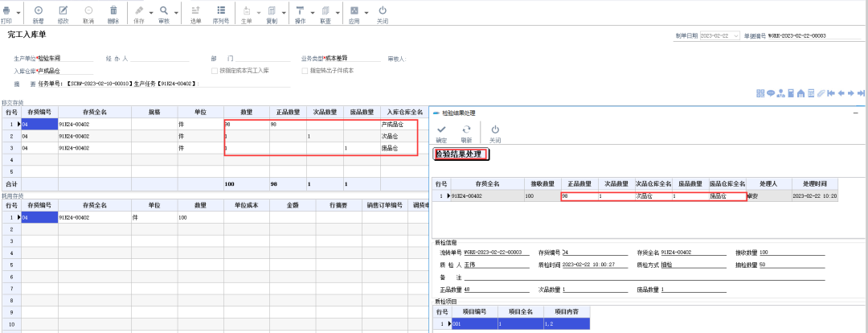This screenshot has width=868, height=333.
Task: Click the speech bubble comment icon
Action: click(x=771, y=93)
